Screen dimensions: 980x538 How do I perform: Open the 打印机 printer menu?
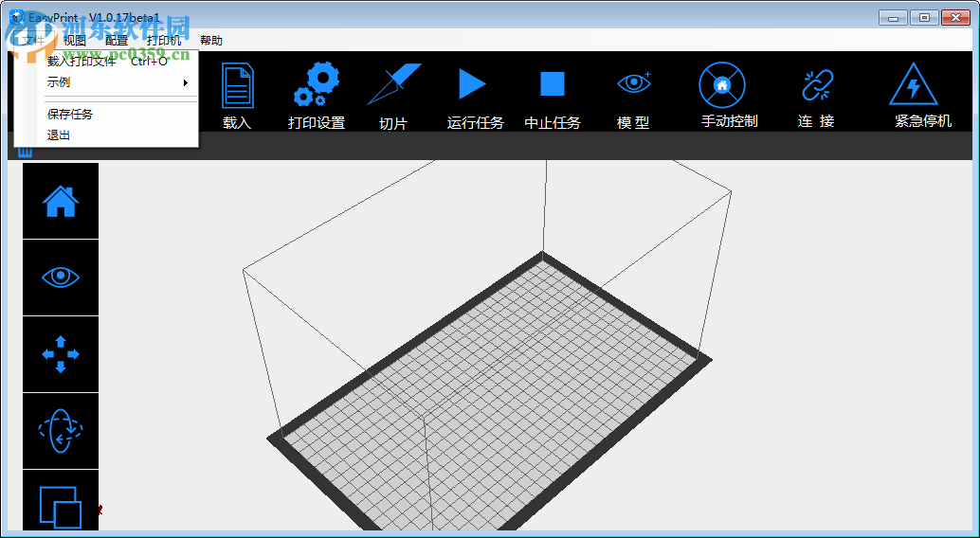coord(164,41)
